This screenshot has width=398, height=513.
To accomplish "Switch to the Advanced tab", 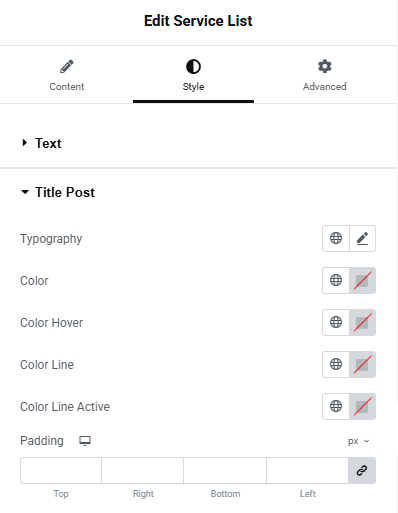I will (324, 75).
